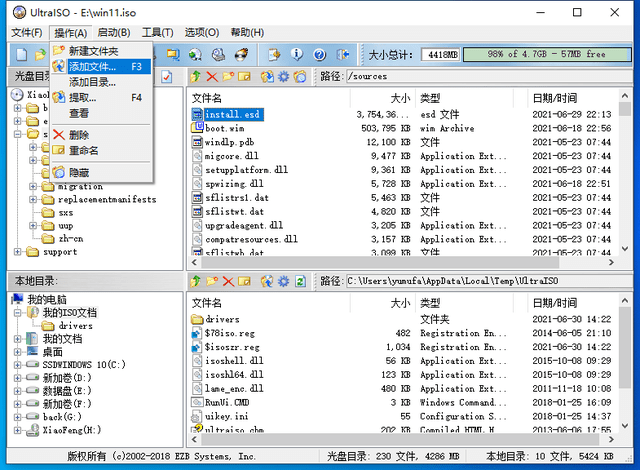This screenshot has width=640, height=470.
Task: Click the green capacity bar showing 98%
Action: pos(547,54)
